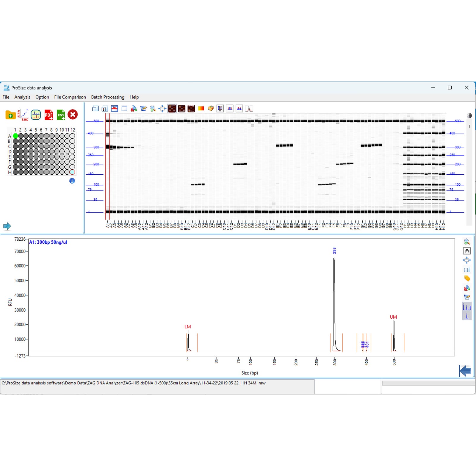
Task: Click the blue and red peaks chart icon
Action: (x=239, y=109)
